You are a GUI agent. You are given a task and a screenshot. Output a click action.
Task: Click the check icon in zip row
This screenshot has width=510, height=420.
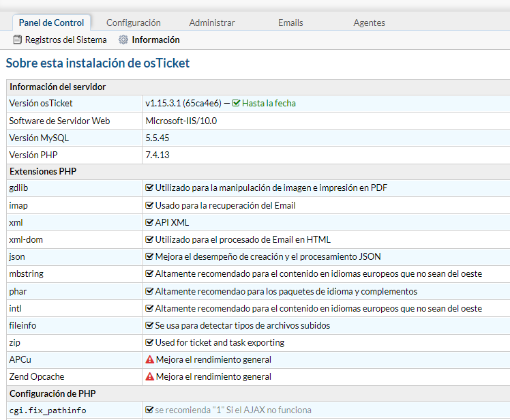pos(149,342)
